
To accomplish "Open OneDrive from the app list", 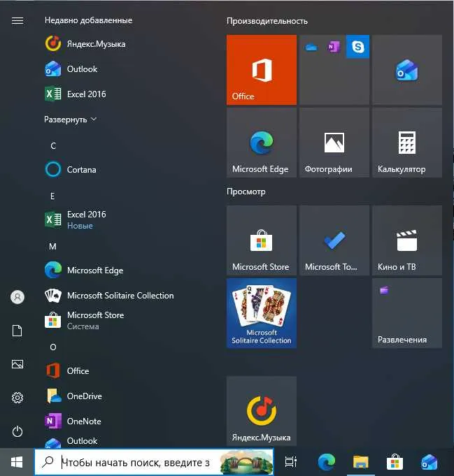I will point(73,396).
